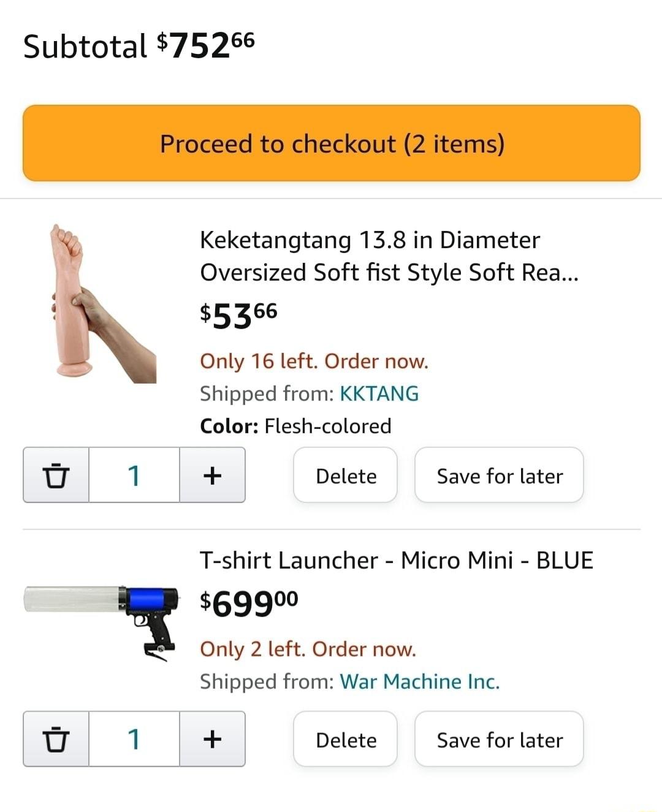The width and height of the screenshot is (662, 812).
Task: Save the T-shirt Launcher for later
Action: click(499, 740)
